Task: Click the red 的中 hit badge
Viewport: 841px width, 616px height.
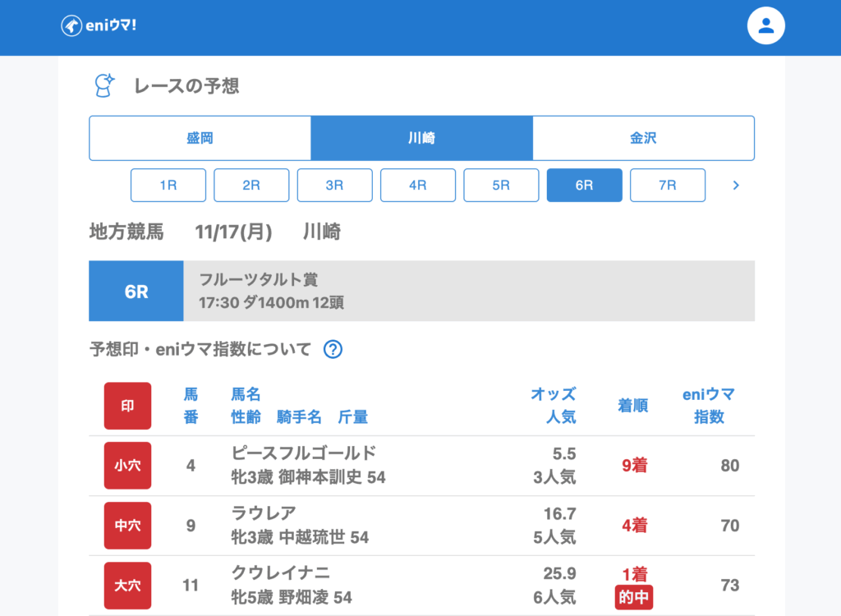Action: coord(633,598)
